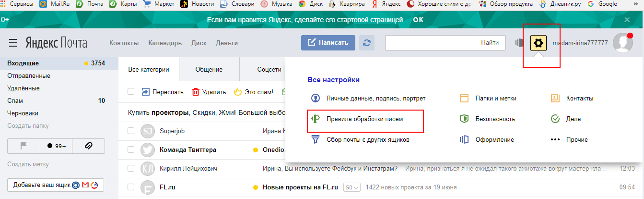Click the Twitter sender avatar
This screenshot has width=644, height=199.
(x=148, y=149)
